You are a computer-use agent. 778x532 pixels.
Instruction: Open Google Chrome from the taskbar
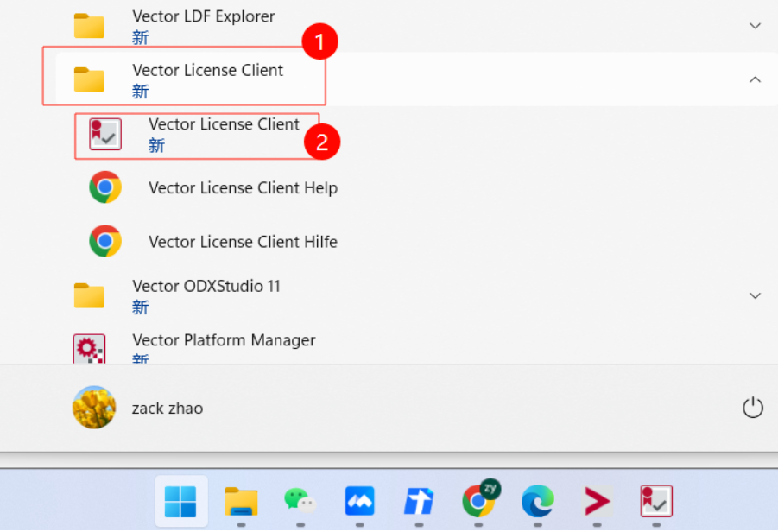[479, 500]
